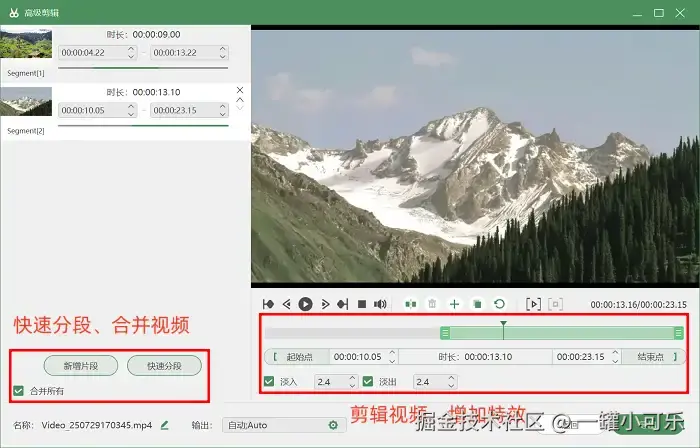Increase Segment[1] start time 00:00:04.22
This screenshot has width=700, height=448.
click(x=131, y=49)
